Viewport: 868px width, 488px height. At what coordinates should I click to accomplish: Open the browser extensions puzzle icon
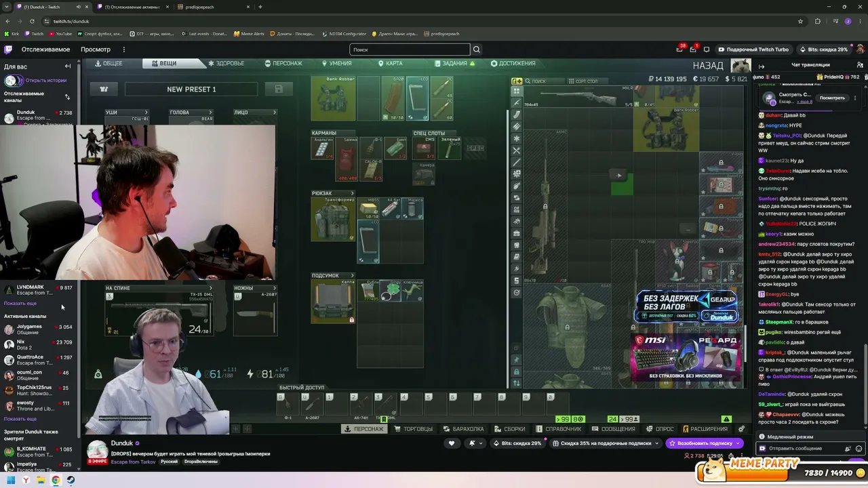click(x=818, y=21)
